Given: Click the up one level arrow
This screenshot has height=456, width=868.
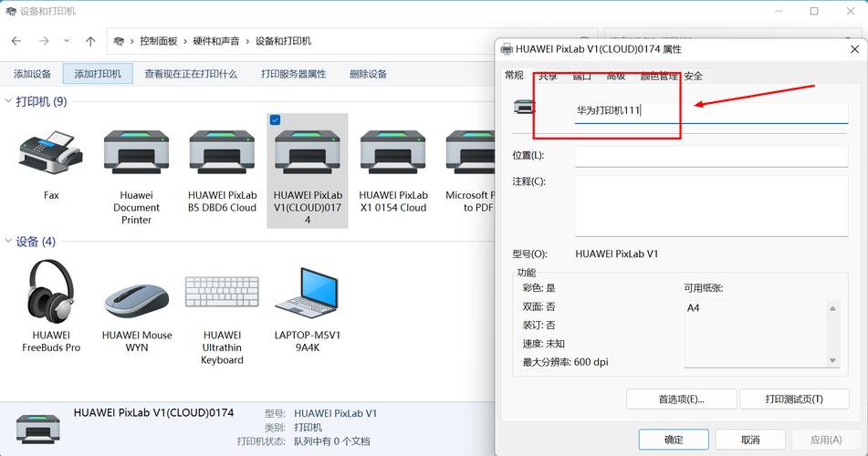Looking at the screenshot, I should click(x=90, y=41).
